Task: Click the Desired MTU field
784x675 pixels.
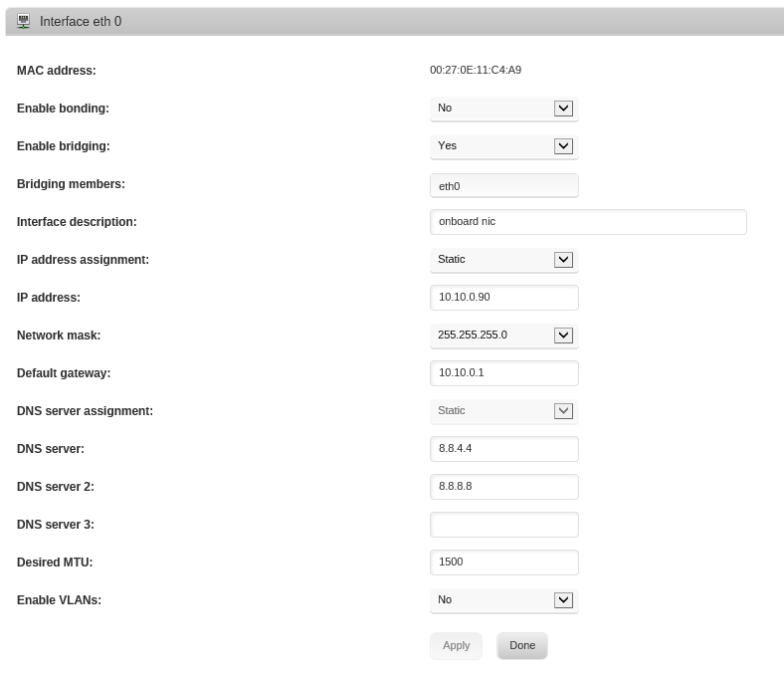Action: [504, 562]
